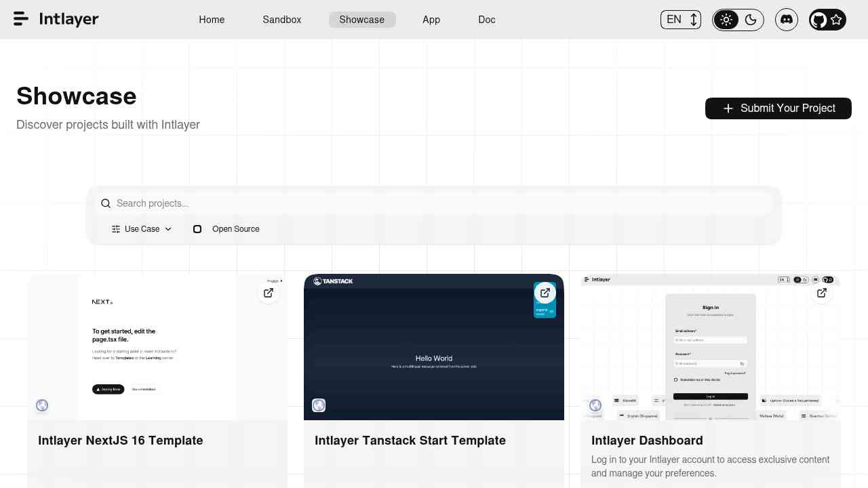This screenshot has width=868, height=488.
Task: Enable the Open Source checkbox
Action: pyautogui.click(x=197, y=229)
